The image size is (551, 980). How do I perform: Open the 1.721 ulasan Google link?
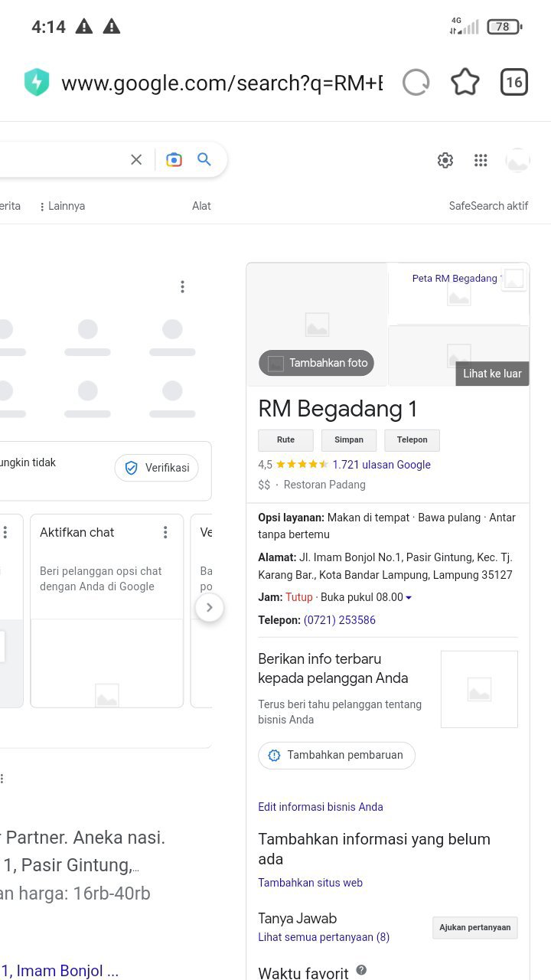point(381,465)
